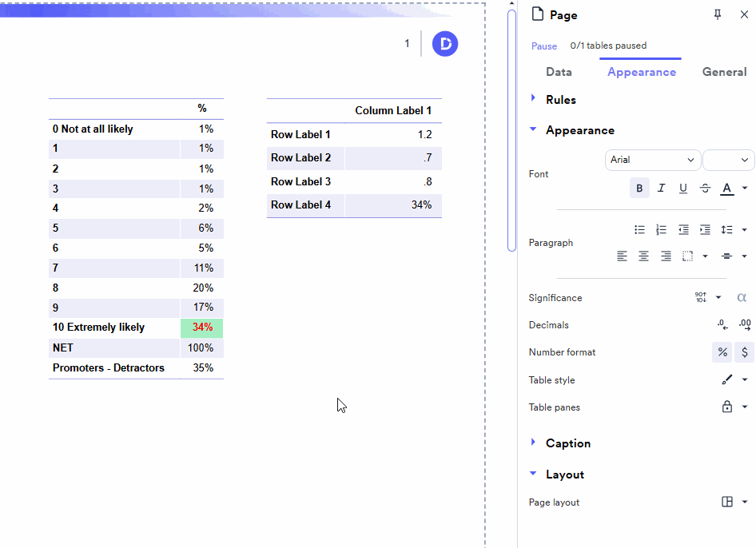Screen dimensions: 756x548
Task: Open the font size dropdown
Action: pos(728,160)
